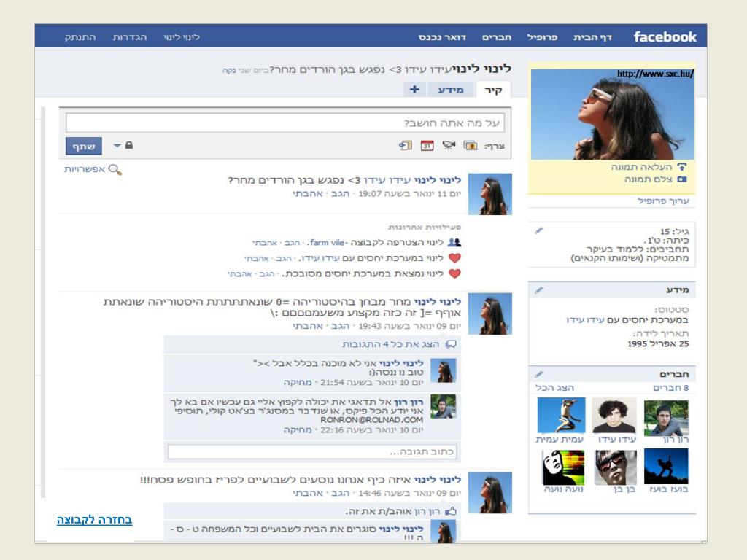The image size is (747, 560).
Task: Open friend thumbnail נועה נועה
Action: point(563,467)
